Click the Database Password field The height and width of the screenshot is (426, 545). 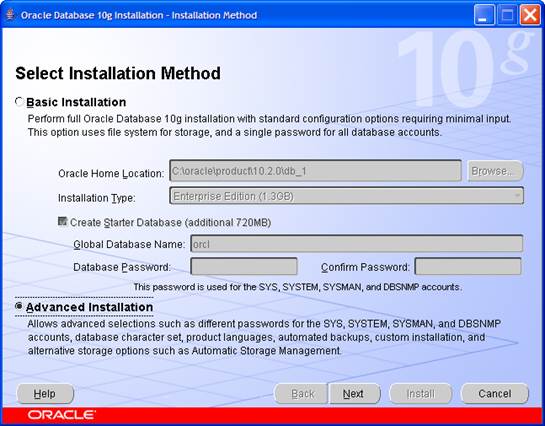pos(244,267)
